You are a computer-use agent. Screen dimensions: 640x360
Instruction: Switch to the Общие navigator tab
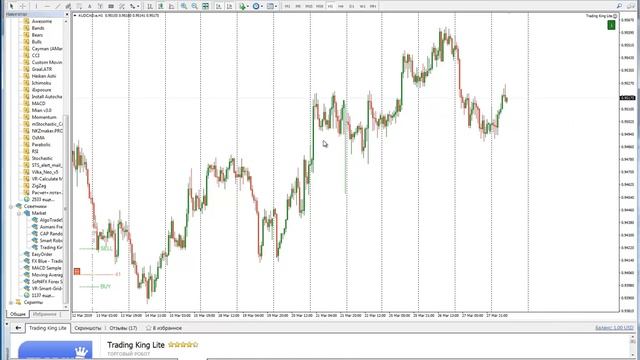point(18,314)
